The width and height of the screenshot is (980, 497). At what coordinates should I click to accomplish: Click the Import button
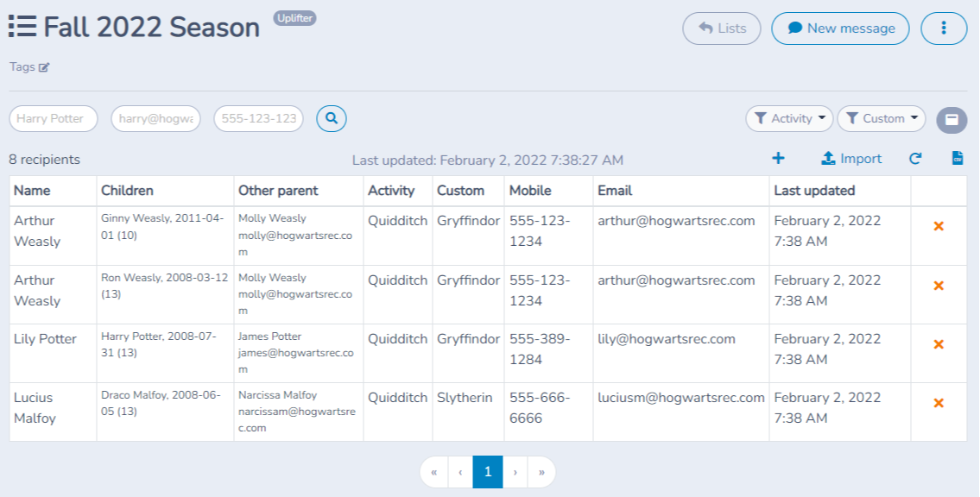point(851,159)
